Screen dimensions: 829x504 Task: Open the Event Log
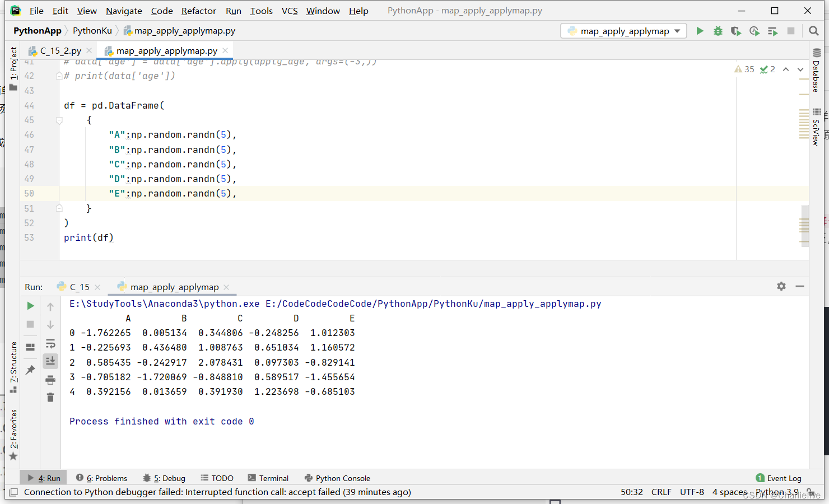[x=779, y=478]
